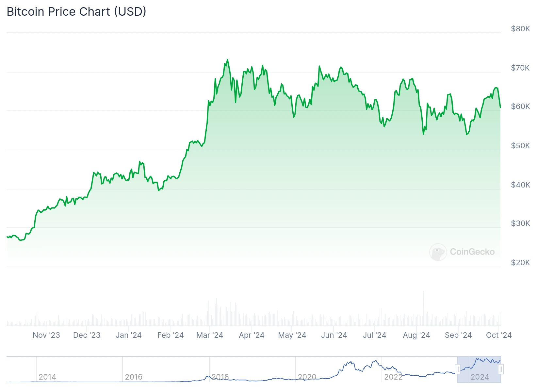This screenshot has height=392, width=537.
Task: Click the left handle of the range navigator
Action: 458,369
